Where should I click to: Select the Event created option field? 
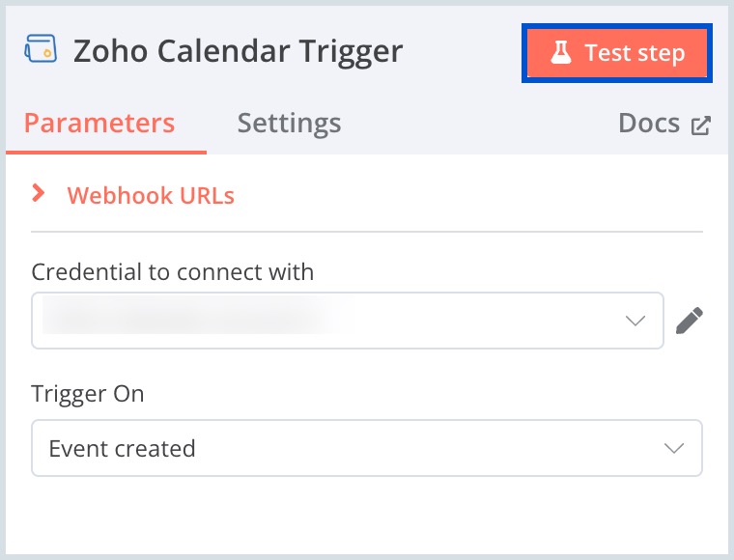tap(367, 448)
